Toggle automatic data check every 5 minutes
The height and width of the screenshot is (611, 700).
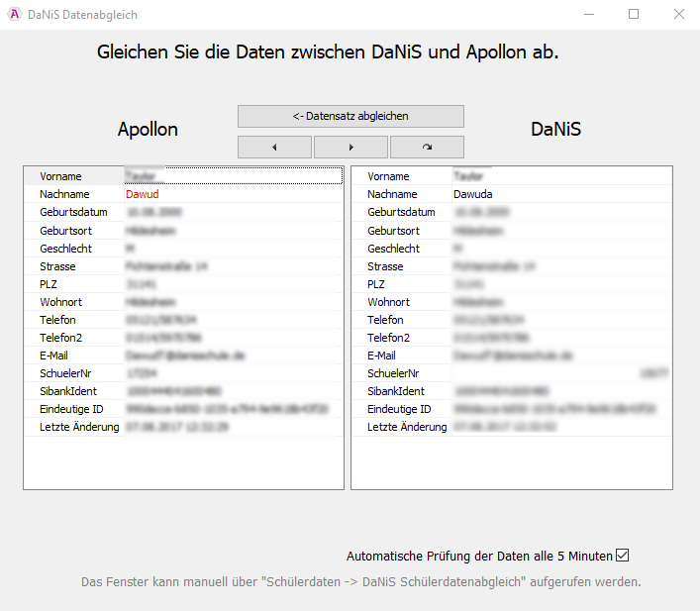tap(622, 556)
